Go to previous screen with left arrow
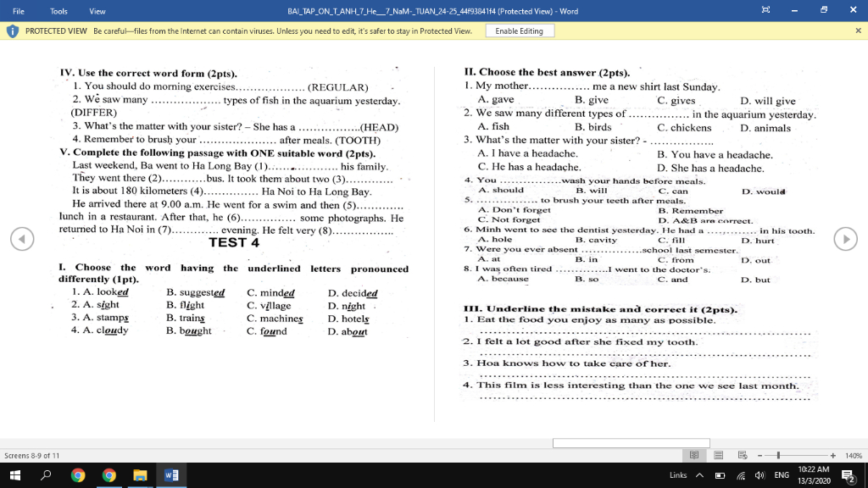The height and width of the screenshot is (488, 868). pos(22,239)
